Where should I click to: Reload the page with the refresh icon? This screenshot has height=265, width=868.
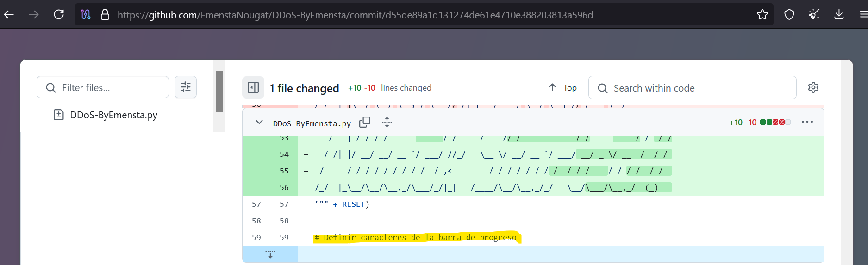[x=59, y=15]
